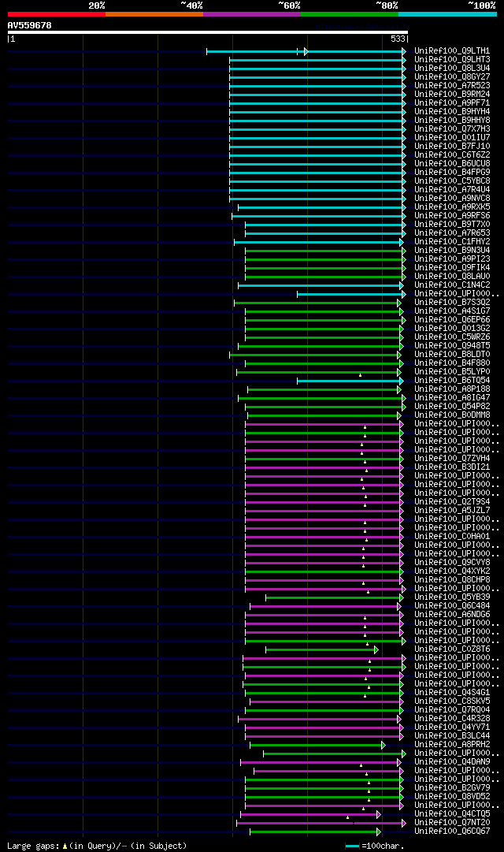Viewport: 504px width, 852px height.
Task: Select UniRef100_B2GV79 label
Action: [x=452, y=788]
